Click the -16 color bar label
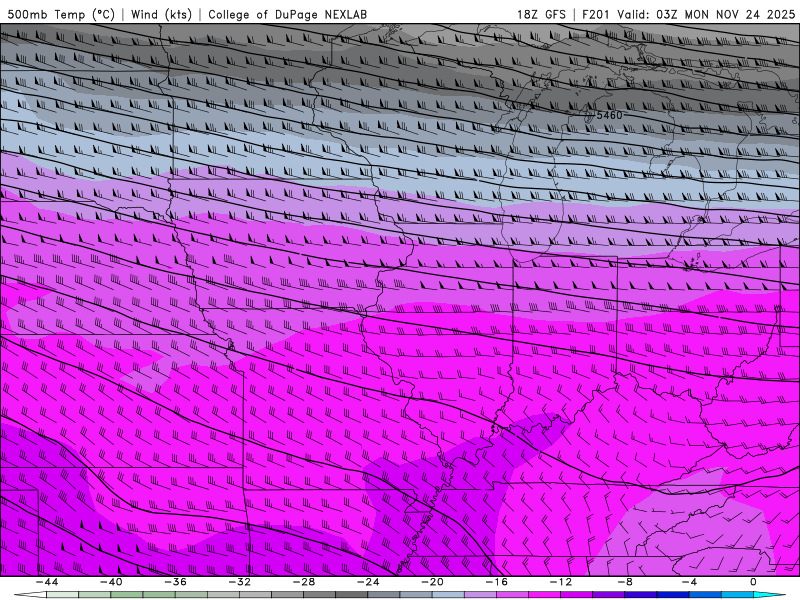Screen dimensions: 800x600 pos(496,582)
